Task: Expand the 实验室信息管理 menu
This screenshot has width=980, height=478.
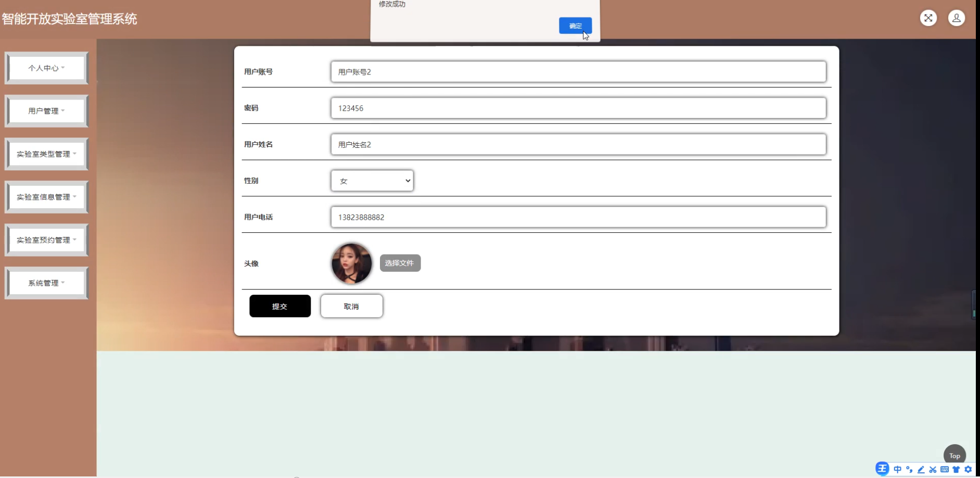Action: [46, 197]
